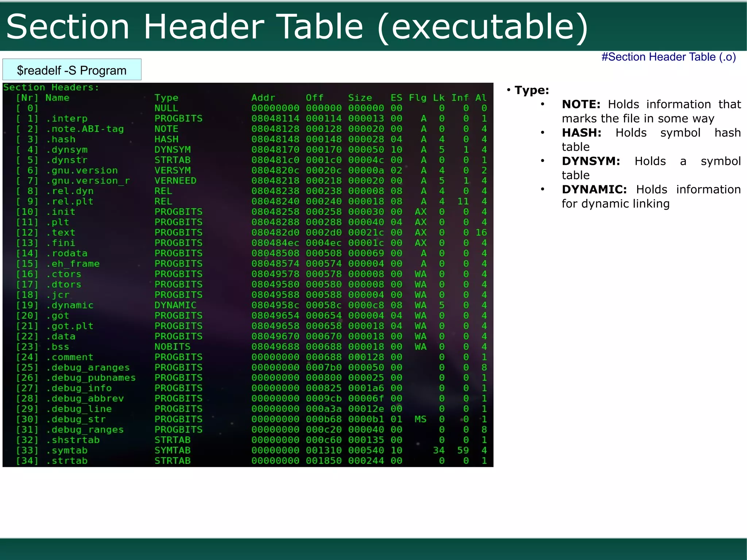Click the slide title Section Header Table (executable)
This screenshot has height=560, width=747.
coord(297,27)
